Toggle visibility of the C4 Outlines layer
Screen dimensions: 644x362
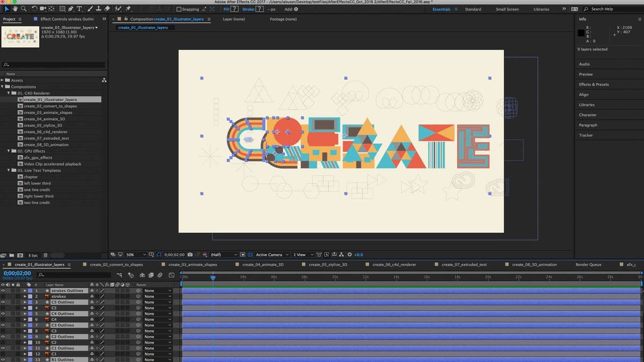coord(4,313)
